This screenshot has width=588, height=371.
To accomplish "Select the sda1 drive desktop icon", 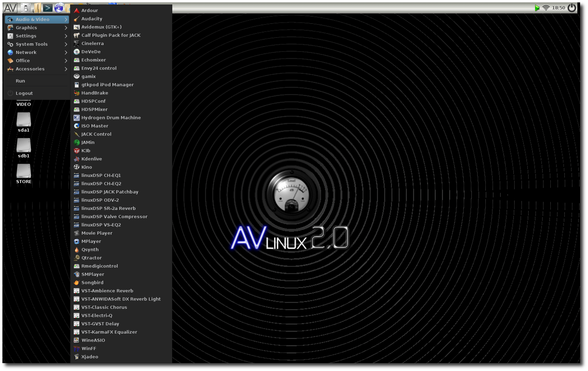I will pyautogui.click(x=24, y=122).
